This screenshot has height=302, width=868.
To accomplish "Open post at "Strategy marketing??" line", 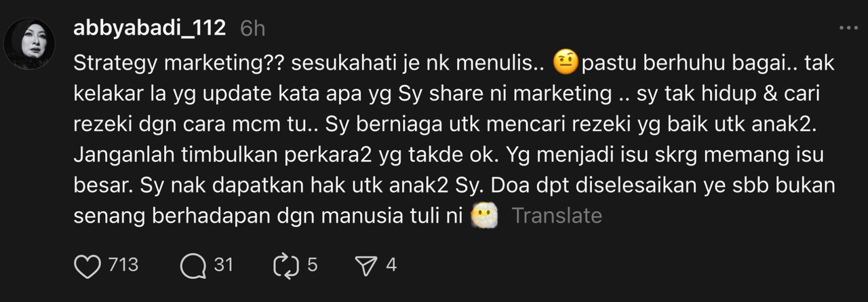I will click(454, 63).
